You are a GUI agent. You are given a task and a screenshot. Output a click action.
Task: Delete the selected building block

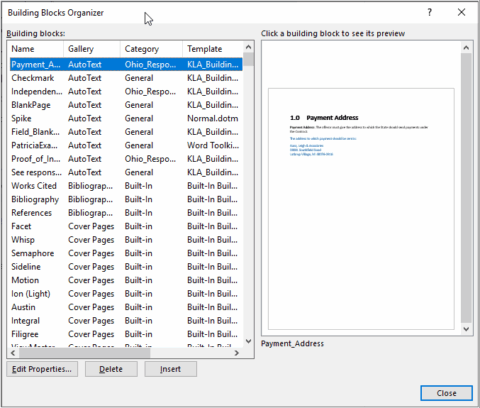pos(111,369)
